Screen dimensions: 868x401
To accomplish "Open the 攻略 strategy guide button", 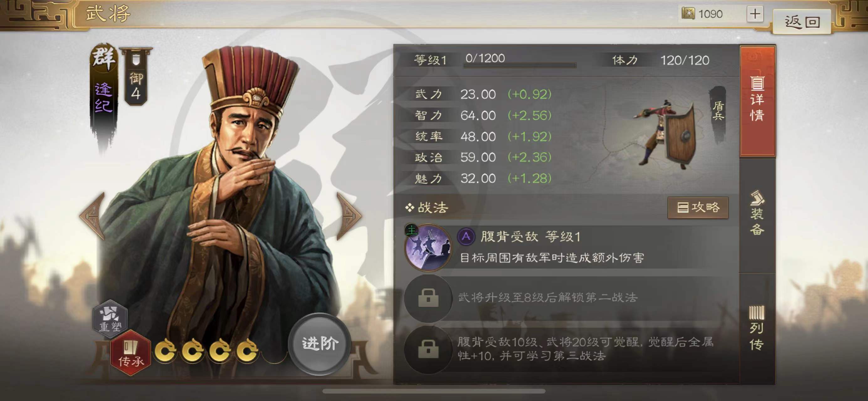I will [x=698, y=207].
